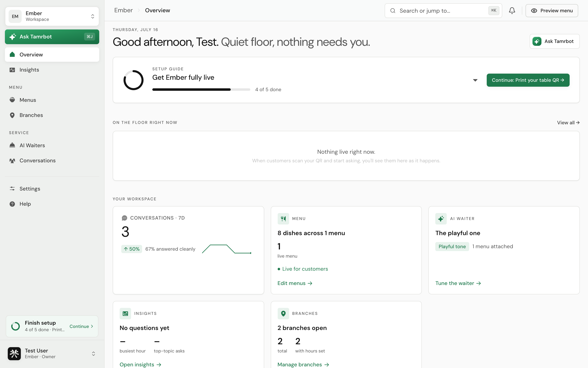The height and width of the screenshot is (368, 588).
Task: Click the Ember breadcrumb
Action: point(124,10)
